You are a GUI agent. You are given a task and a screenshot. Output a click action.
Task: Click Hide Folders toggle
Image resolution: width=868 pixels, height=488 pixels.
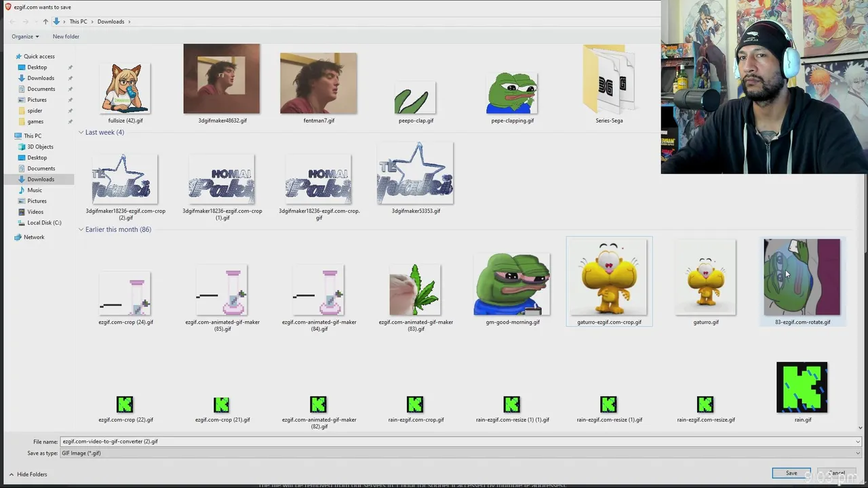coord(28,474)
